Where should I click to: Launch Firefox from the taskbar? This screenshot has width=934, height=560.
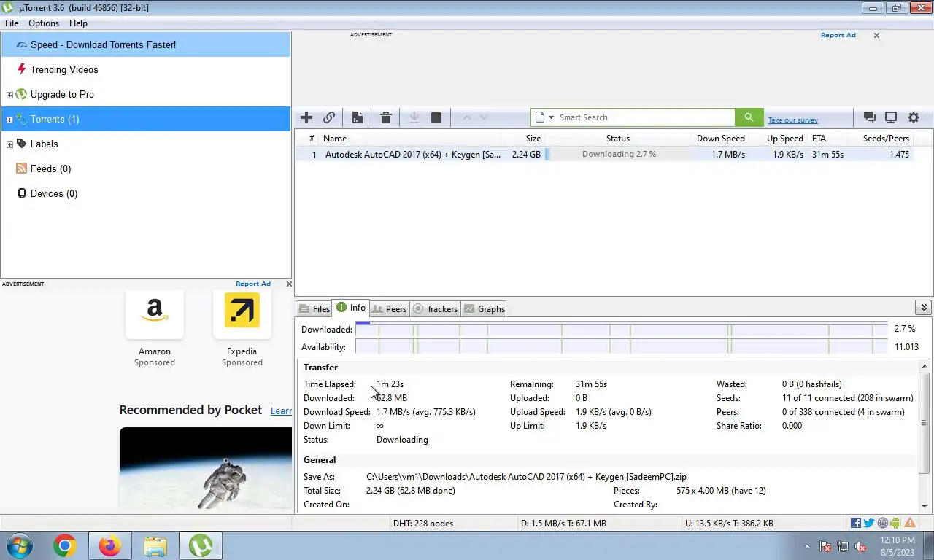110,545
